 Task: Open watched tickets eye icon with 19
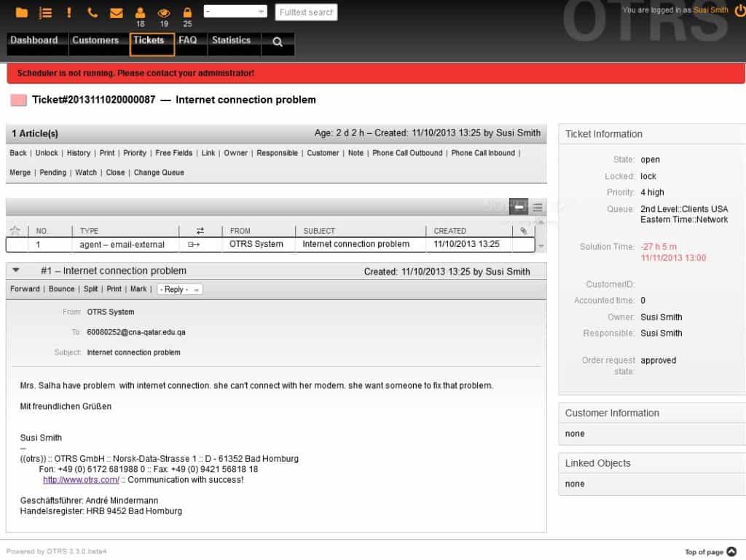164,13
